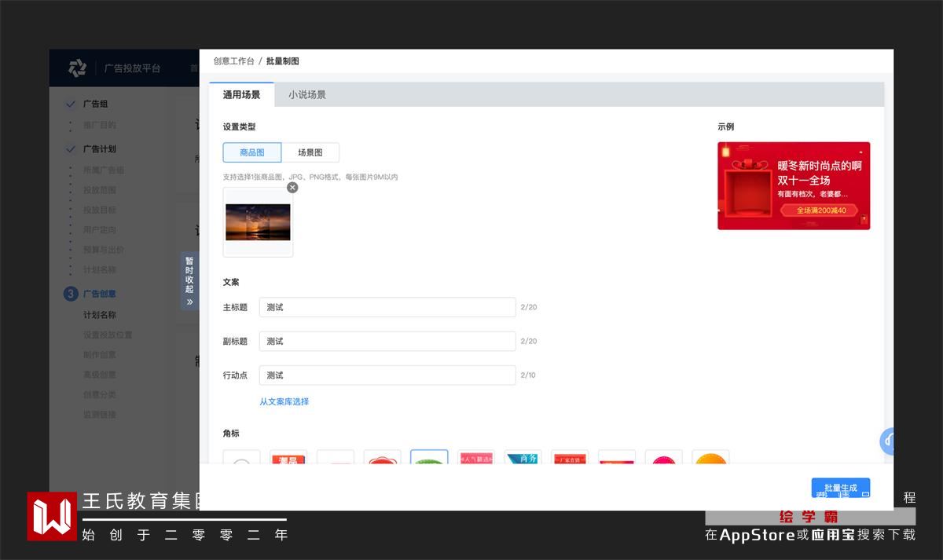Click the 批量生成 button
This screenshot has height=560, width=943.
[840, 488]
